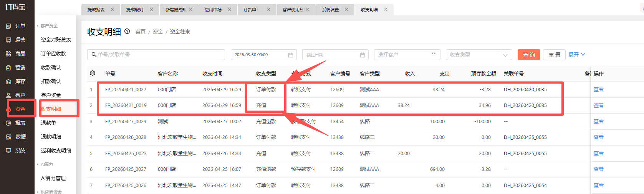The image size is (644, 194).
Task: Switch to the 提成报表 tab
Action: point(96,10)
